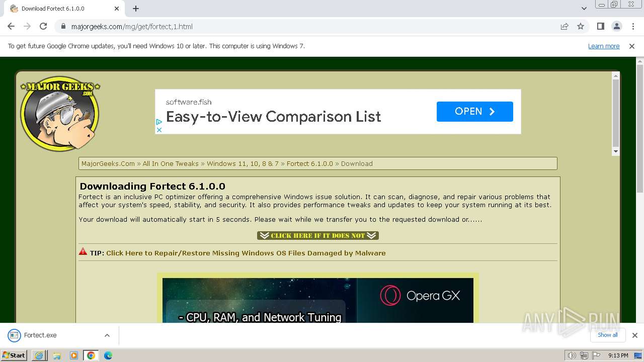Open the Chrome side panel
The width and height of the screenshot is (644, 362).
click(600, 26)
